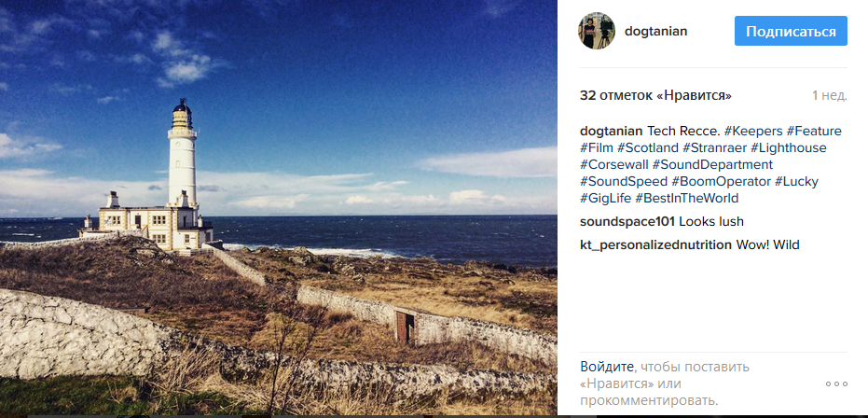Click the lighthouse photo
Screen dimensions: 868x418
279,207
